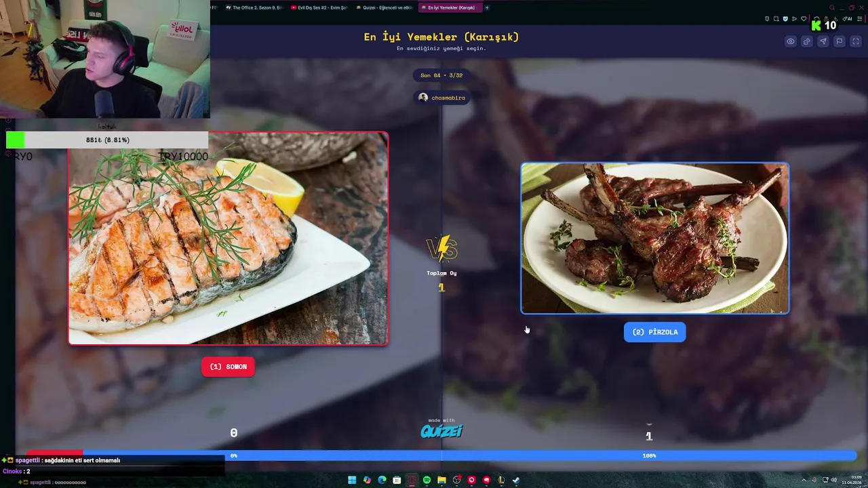Click the paper plane send icon
The height and width of the screenshot is (488, 868).
click(x=823, y=41)
